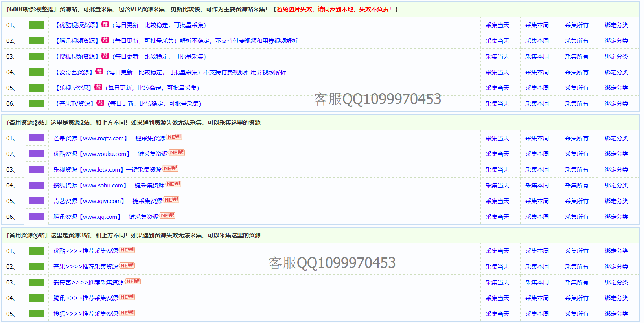Click 采集本周 in the www.qq.com row
The height and width of the screenshot is (323, 644).
pyautogui.click(x=537, y=217)
